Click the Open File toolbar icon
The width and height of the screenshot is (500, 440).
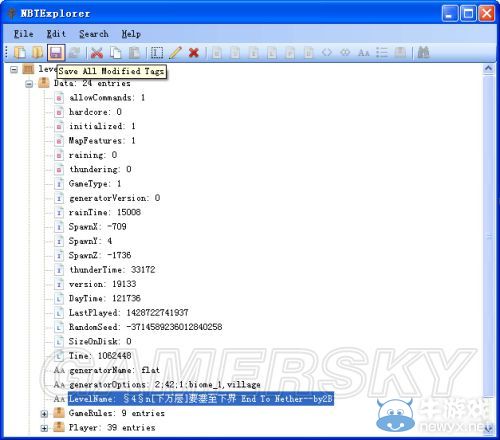point(20,53)
